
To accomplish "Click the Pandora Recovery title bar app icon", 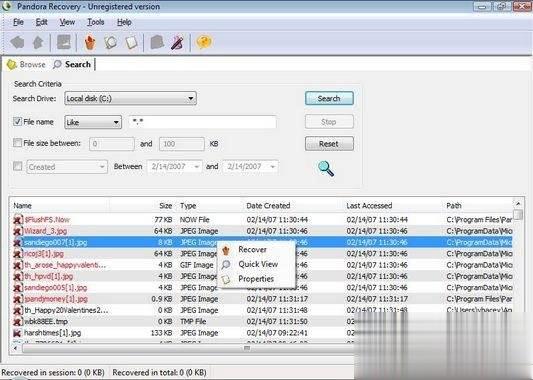I will click(x=7, y=6).
